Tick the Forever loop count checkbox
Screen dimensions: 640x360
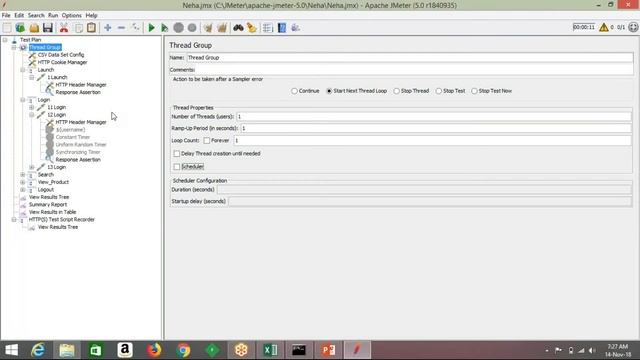(x=207, y=140)
